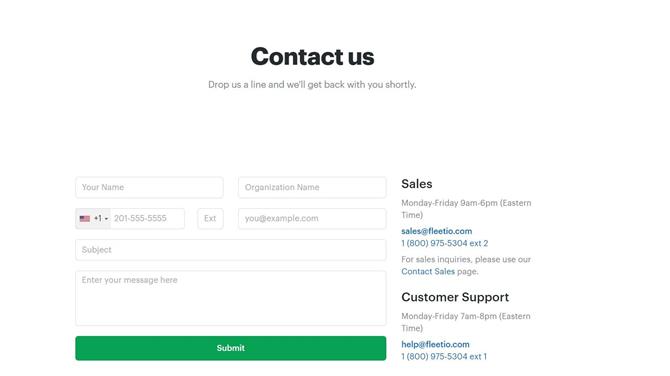670x376 pixels.
Task: Click the Subject input field
Action: [x=231, y=250]
